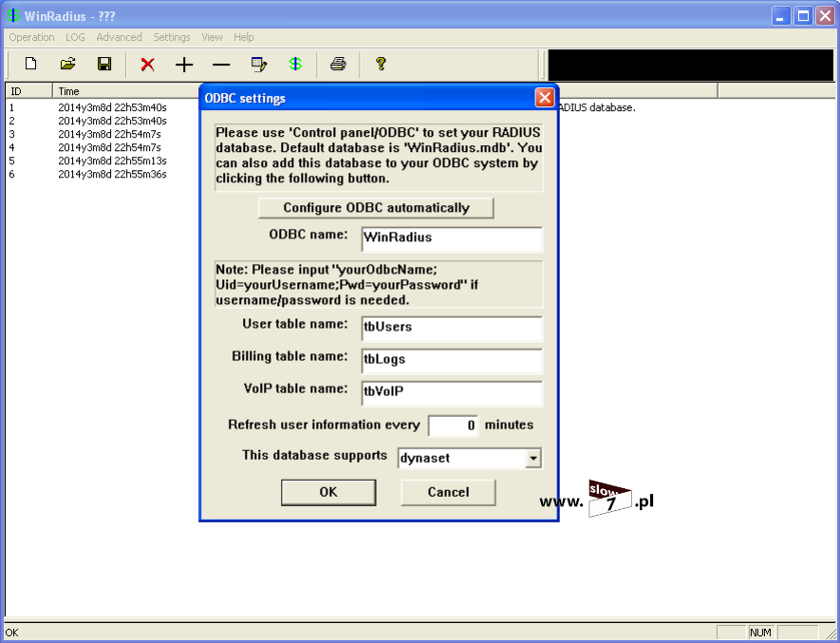840x643 pixels.
Task: Cancel the ODBC settings dialog
Action: click(448, 492)
